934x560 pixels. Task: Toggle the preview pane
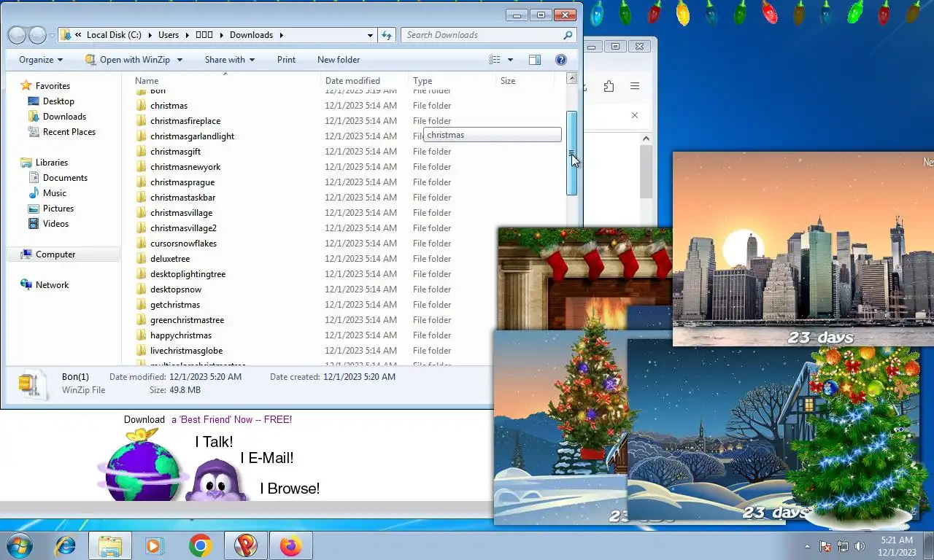(535, 60)
